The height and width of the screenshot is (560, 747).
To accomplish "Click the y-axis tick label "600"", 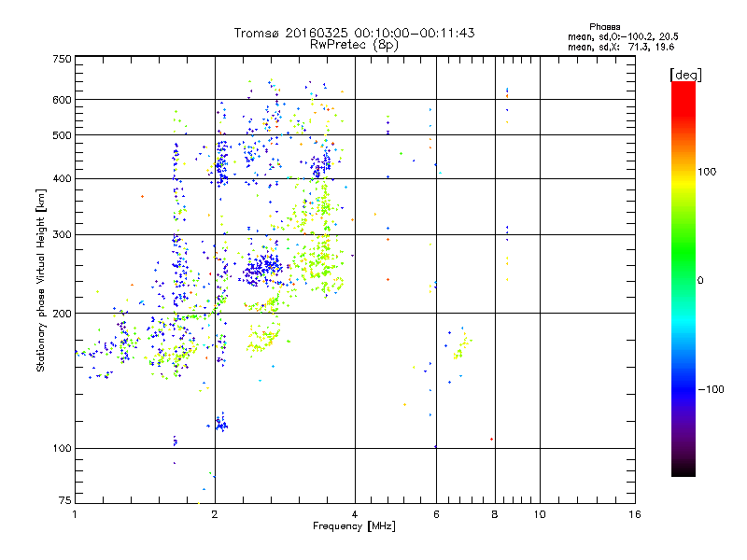I will (x=62, y=100).
